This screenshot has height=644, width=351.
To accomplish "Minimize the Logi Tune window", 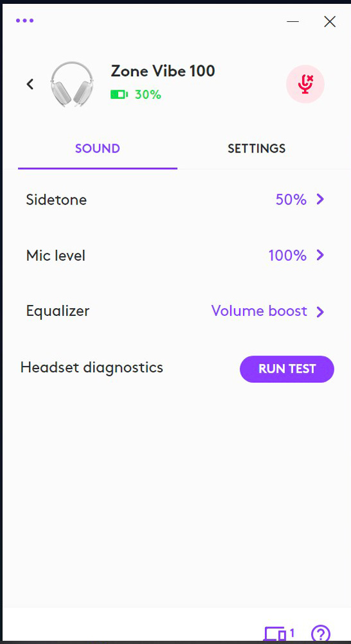I will (x=293, y=21).
